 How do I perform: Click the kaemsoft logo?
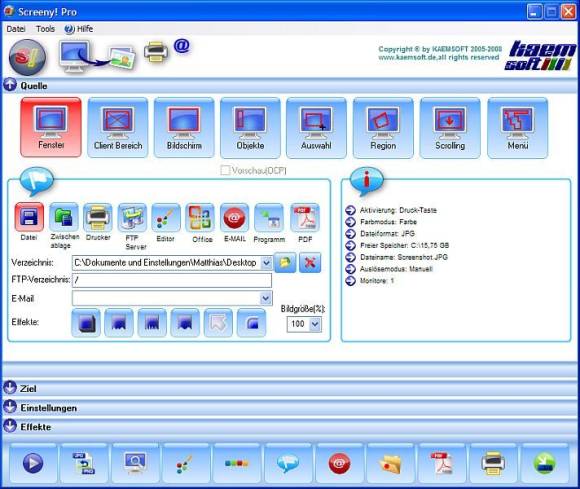tap(541, 55)
